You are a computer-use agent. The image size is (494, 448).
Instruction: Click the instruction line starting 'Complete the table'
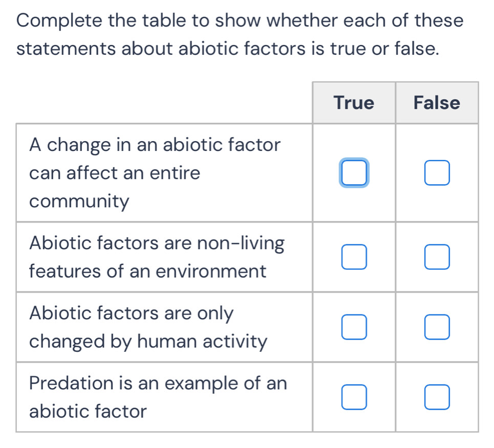(240, 21)
